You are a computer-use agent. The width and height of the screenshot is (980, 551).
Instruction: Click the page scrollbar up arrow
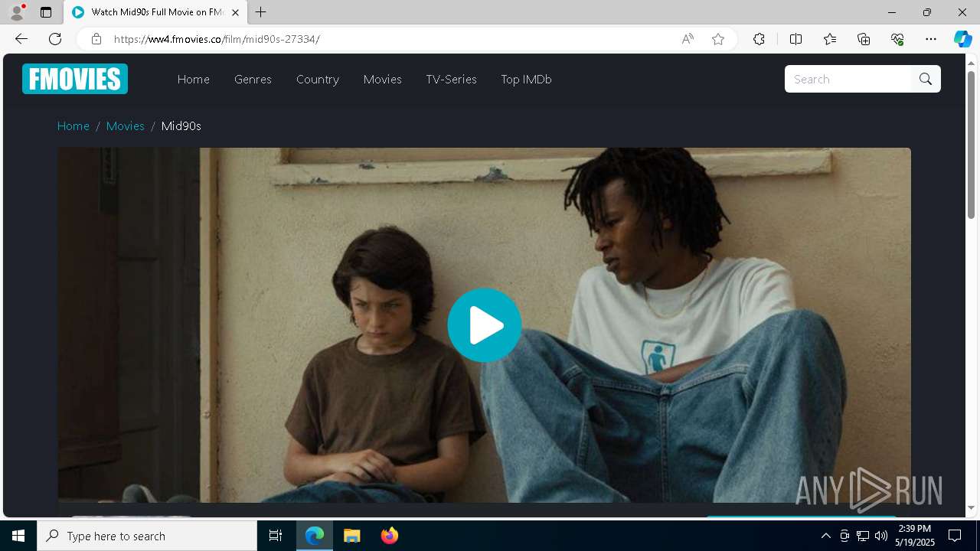pos(972,63)
